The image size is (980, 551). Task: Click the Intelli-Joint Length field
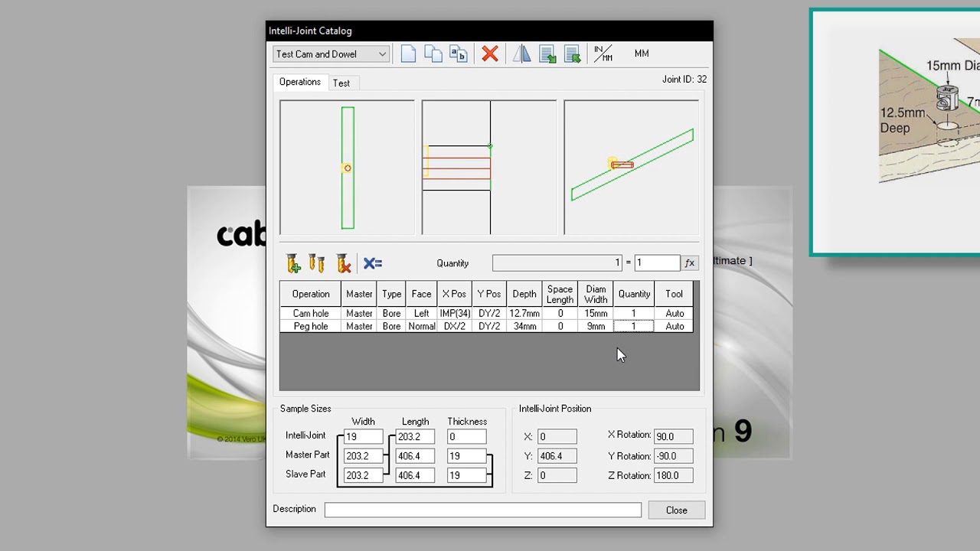pos(415,436)
